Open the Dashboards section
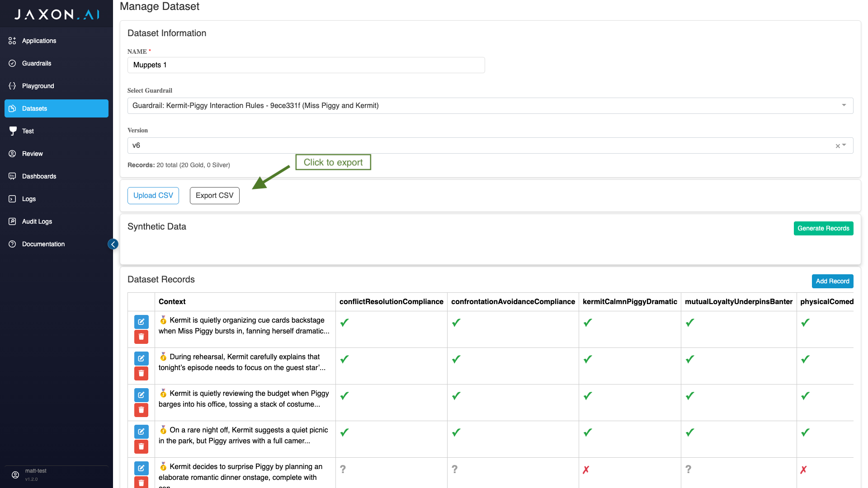 point(39,176)
